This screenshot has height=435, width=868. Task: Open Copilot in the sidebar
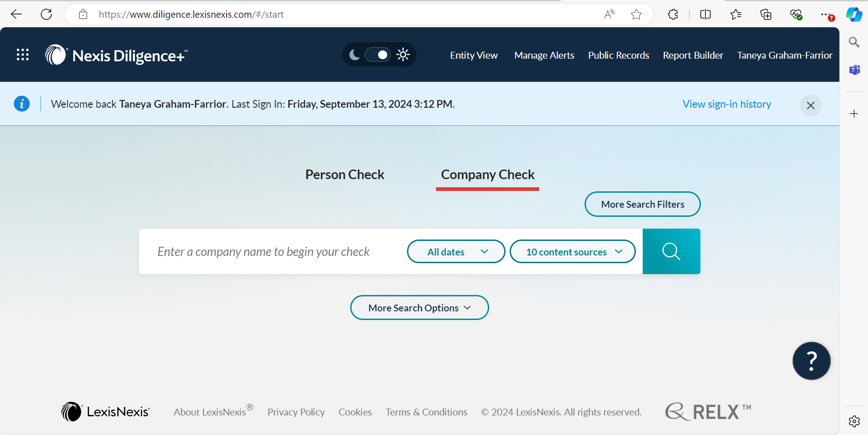coord(854,15)
